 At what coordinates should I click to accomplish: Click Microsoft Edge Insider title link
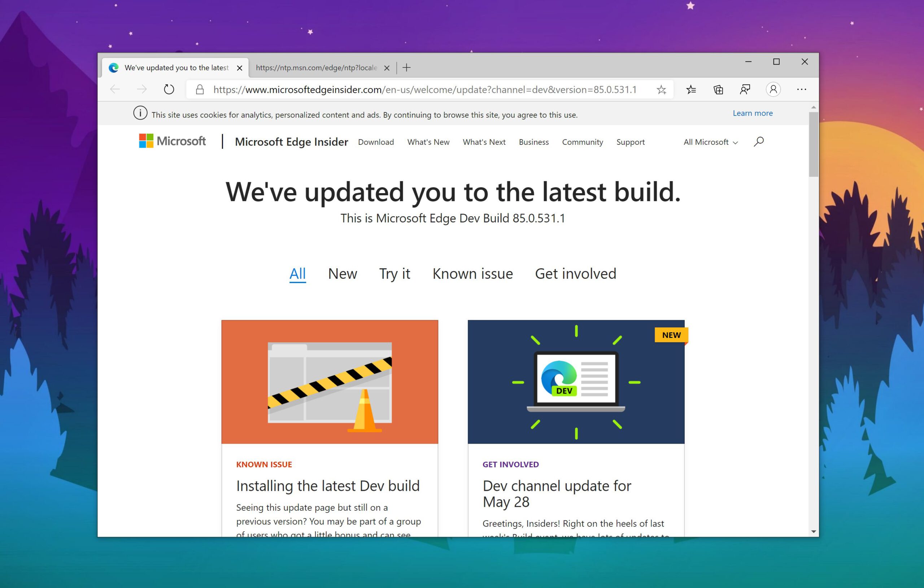click(291, 142)
